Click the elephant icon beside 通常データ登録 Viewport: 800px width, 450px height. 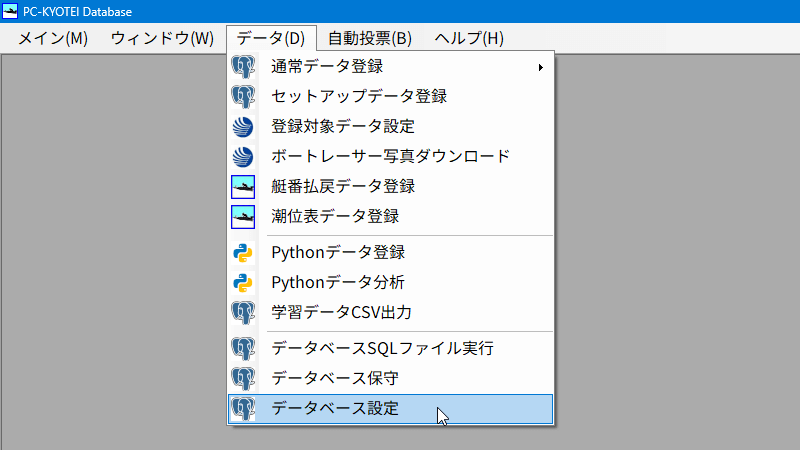pyautogui.click(x=243, y=66)
